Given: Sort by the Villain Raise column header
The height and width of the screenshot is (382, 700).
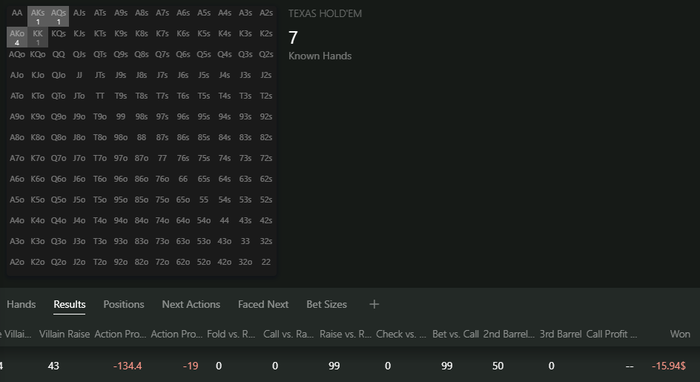Looking at the screenshot, I should tap(64, 334).
